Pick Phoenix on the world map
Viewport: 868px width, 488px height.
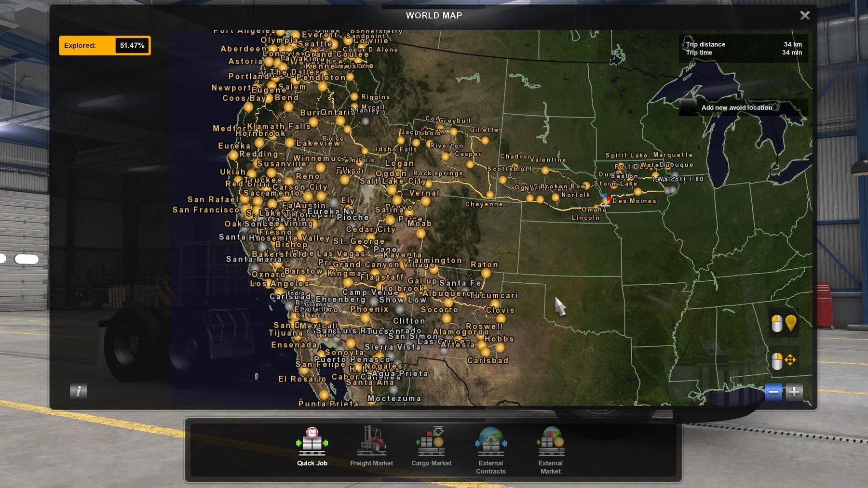pyautogui.click(x=369, y=309)
